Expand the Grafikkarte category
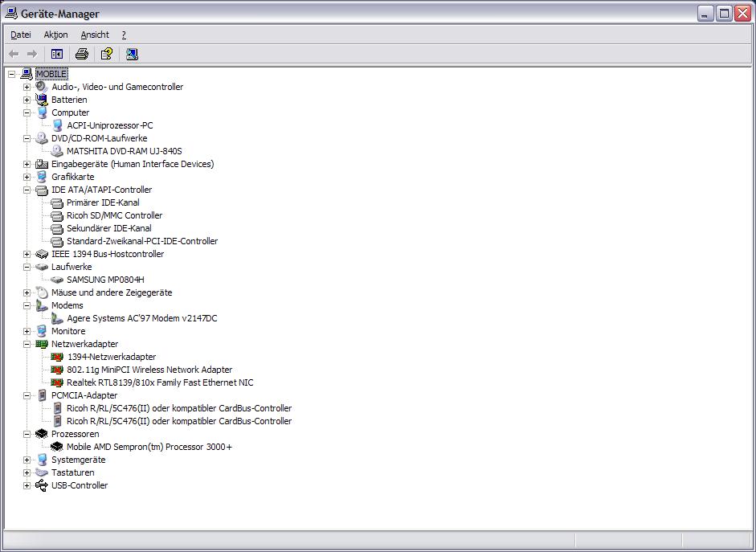Viewport: 756px width, 552px height. pos(27,177)
